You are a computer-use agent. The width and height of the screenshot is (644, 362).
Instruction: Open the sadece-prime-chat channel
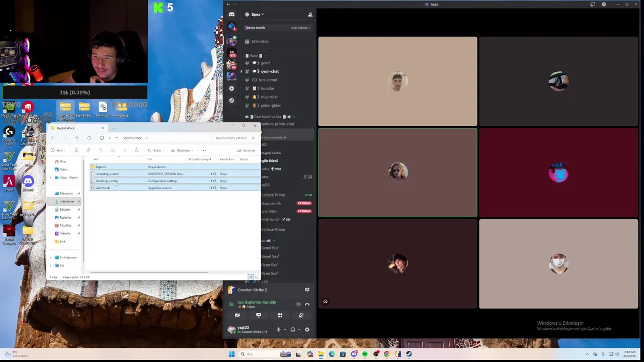coord(277,124)
